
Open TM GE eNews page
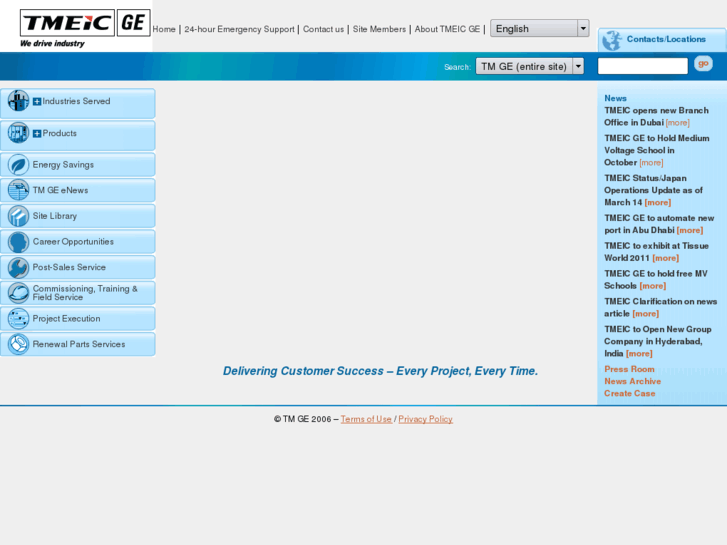pos(60,190)
